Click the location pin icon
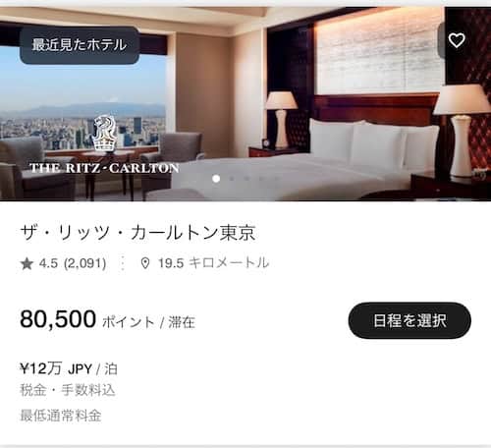The width and height of the screenshot is (491, 448). (x=145, y=263)
